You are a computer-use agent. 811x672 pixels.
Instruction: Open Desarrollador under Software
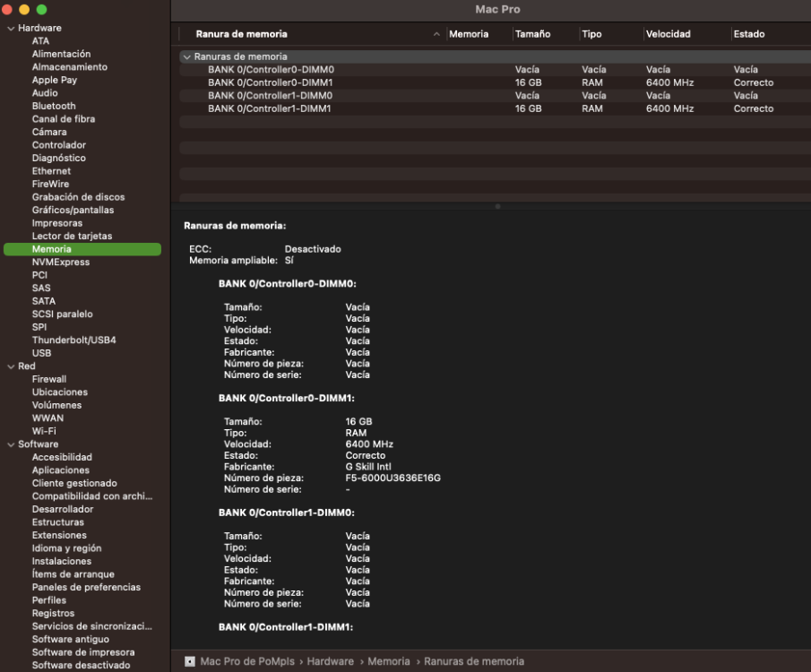63,509
